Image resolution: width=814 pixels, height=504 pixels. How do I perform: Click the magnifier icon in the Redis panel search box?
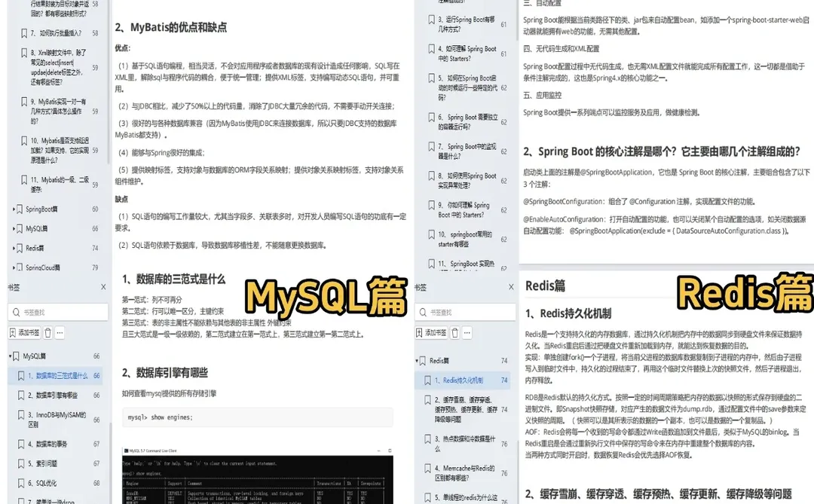coord(424,312)
